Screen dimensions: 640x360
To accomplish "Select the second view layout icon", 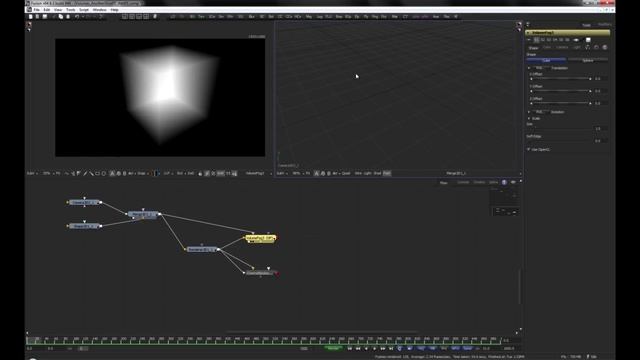I will click(x=132, y=17).
